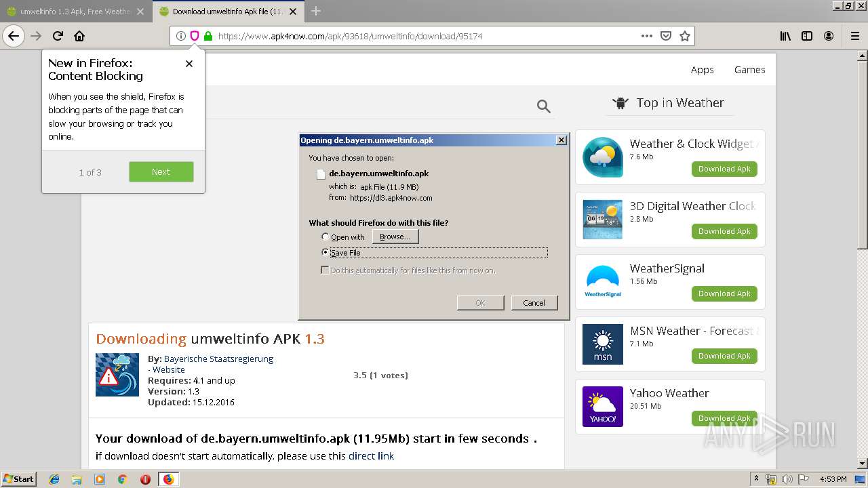Bookmark this page with star

(x=685, y=36)
